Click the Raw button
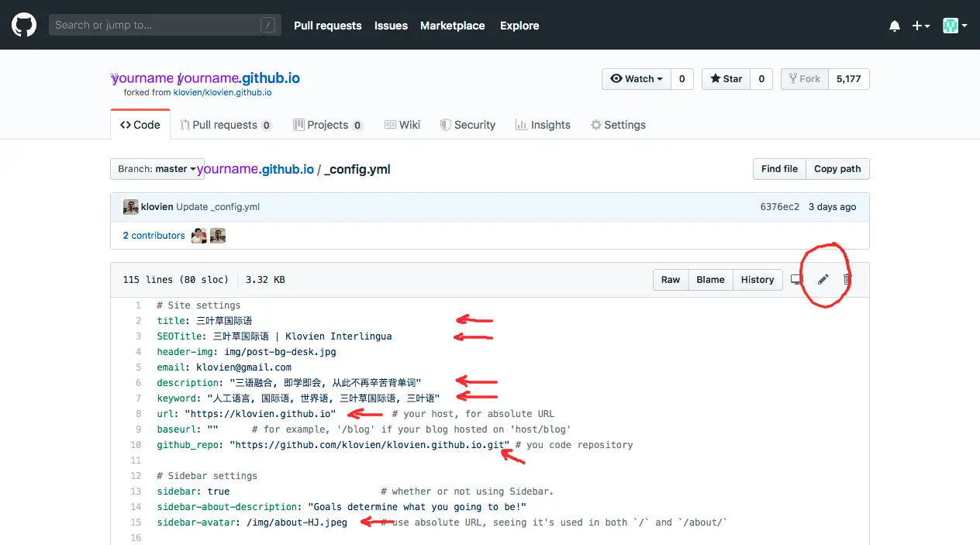Viewport: 980px width, 545px height. point(671,280)
